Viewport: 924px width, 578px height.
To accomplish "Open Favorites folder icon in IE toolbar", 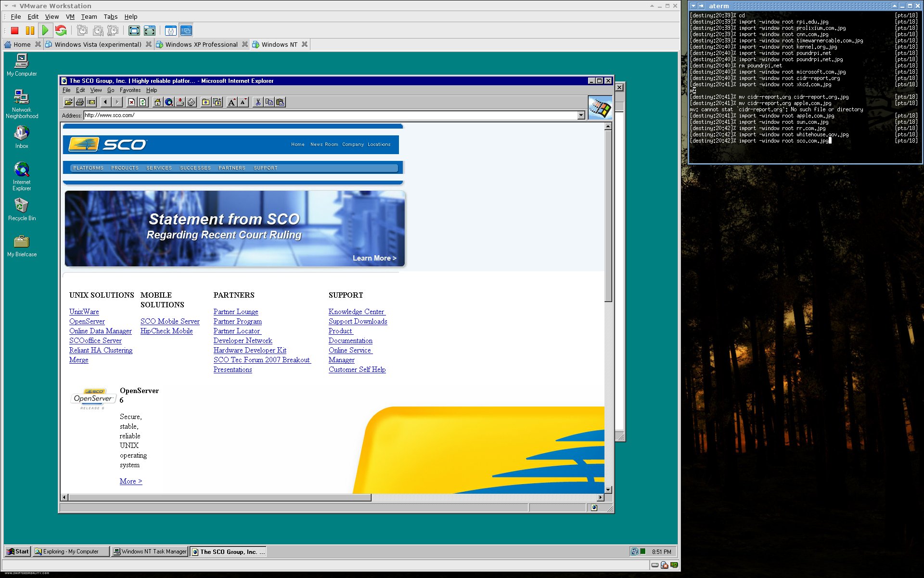I will [206, 102].
